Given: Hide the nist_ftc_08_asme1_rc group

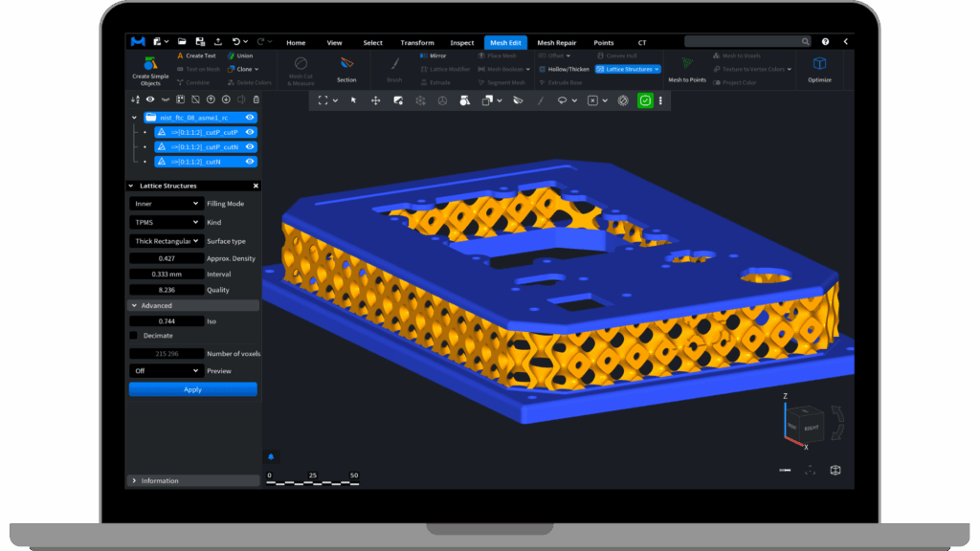Looking at the screenshot, I should click(x=250, y=118).
